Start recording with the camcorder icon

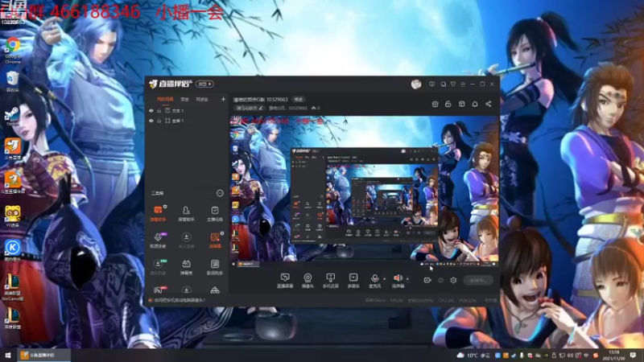tap(427, 280)
